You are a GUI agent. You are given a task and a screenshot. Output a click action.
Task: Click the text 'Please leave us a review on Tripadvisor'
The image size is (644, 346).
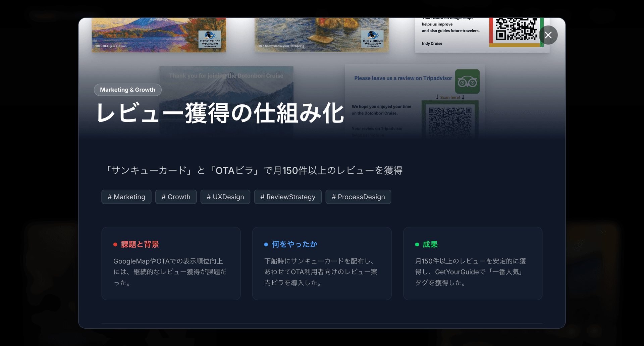click(x=403, y=78)
